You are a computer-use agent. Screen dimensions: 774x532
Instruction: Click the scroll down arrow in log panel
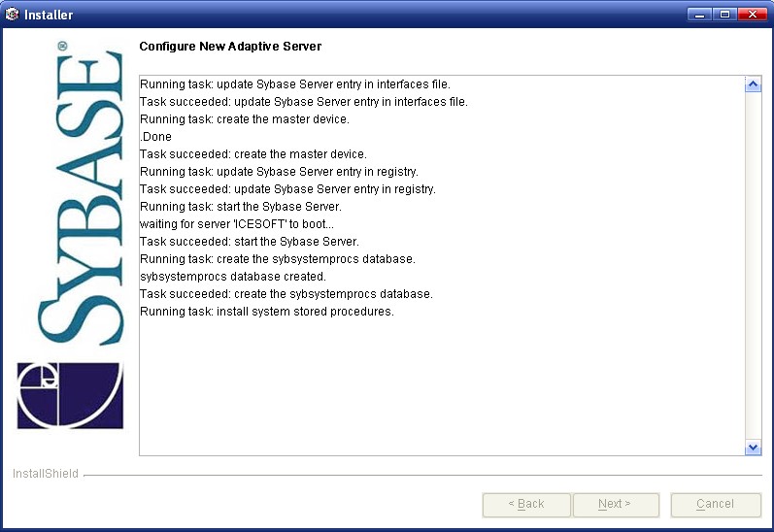pyautogui.click(x=753, y=448)
